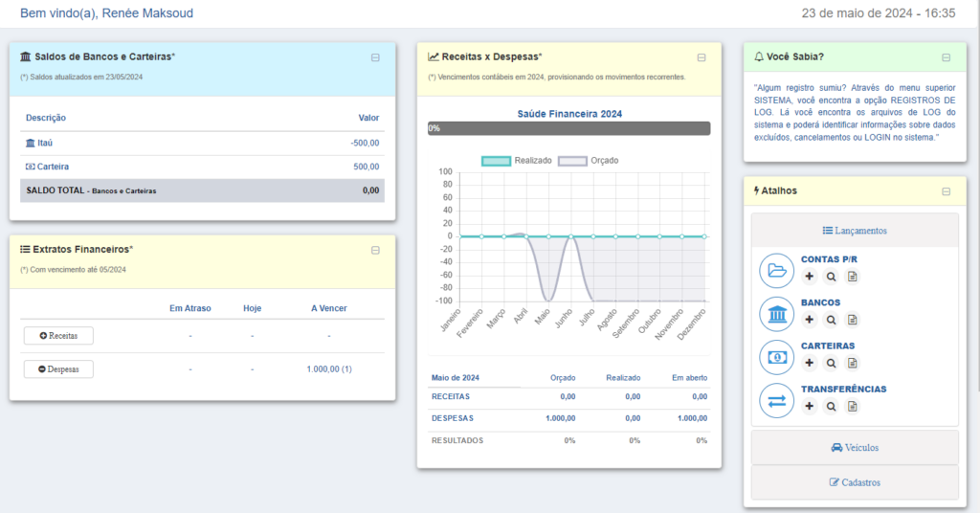Expand the Cadastros shortcuts section
This screenshot has height=513, width=980.
(x=855, y=482)
